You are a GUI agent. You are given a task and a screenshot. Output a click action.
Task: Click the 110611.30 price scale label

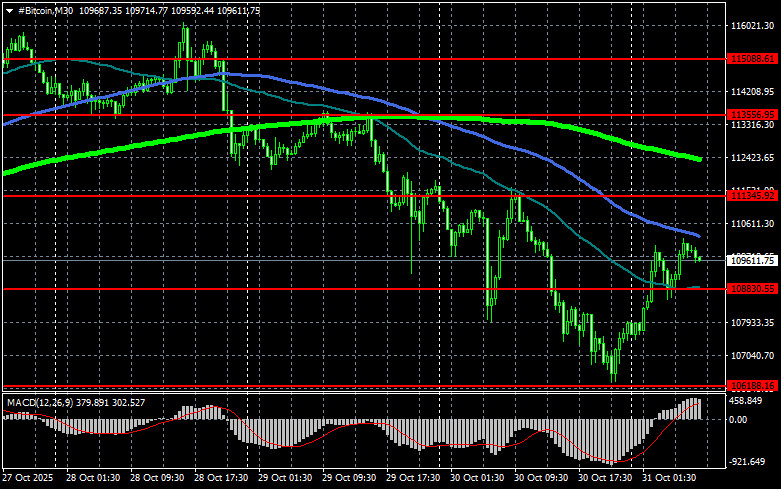click(x=753, y=224)
